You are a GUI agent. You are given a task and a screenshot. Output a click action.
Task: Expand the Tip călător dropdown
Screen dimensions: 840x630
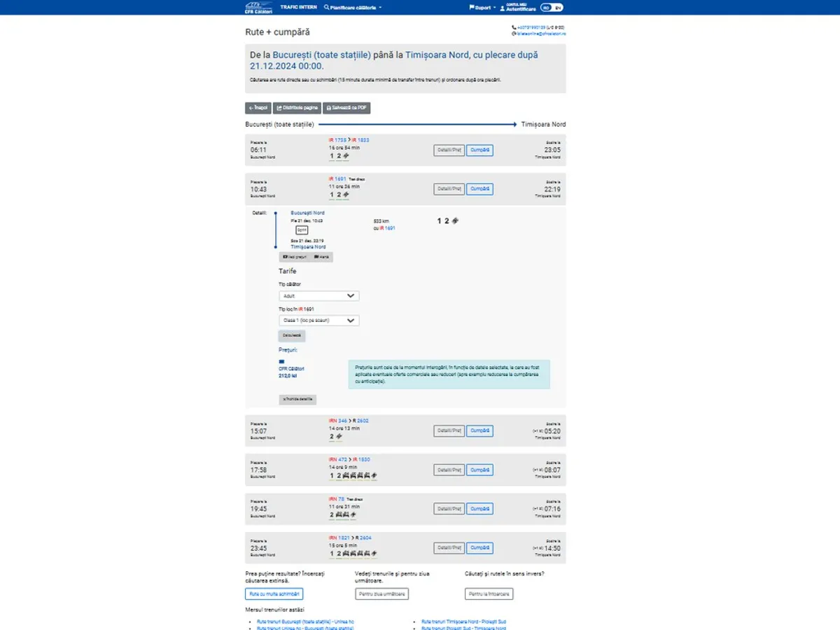318,296
